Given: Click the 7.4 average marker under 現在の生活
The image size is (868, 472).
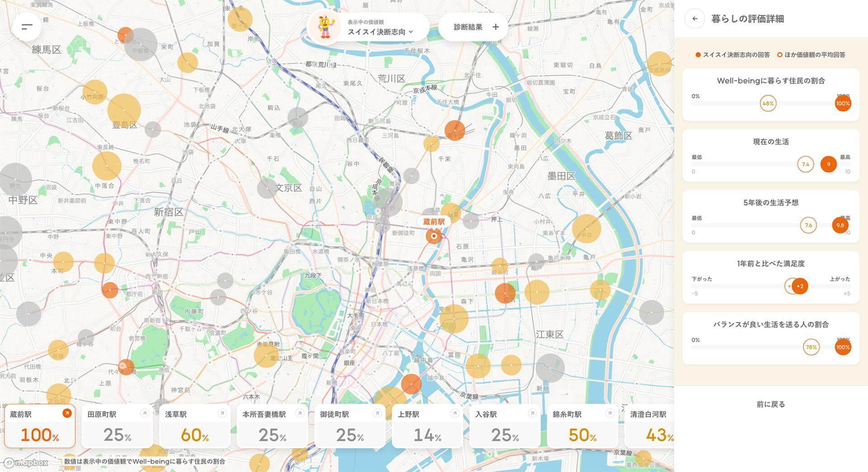Looking at the screenshot, I should [x=805, y=164].
